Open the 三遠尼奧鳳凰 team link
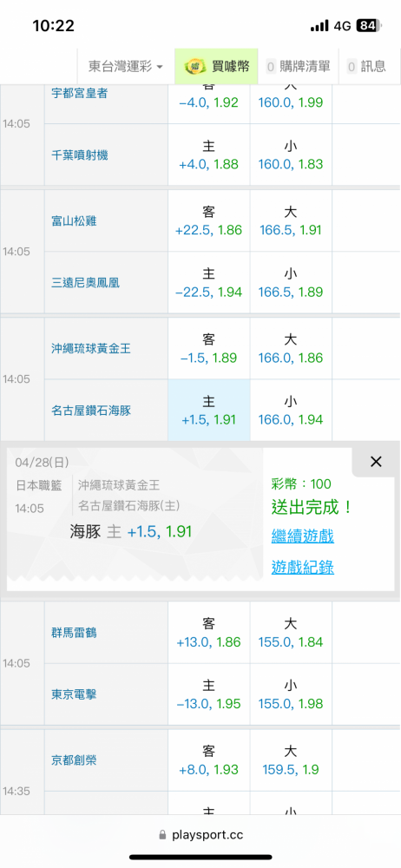401x868 pixels. 85,283
